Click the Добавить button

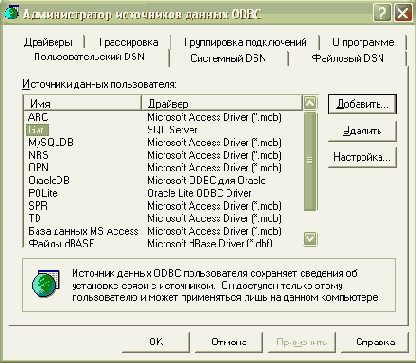tap(362, 104)
